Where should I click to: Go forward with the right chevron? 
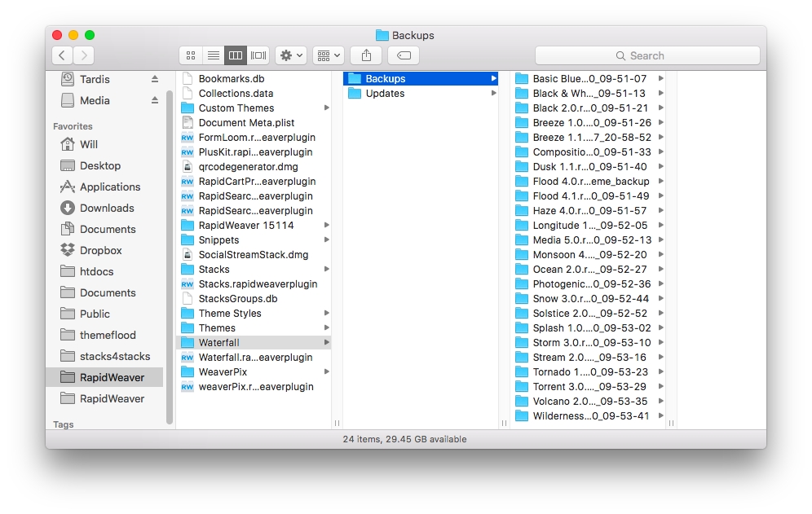pos(84,55)
